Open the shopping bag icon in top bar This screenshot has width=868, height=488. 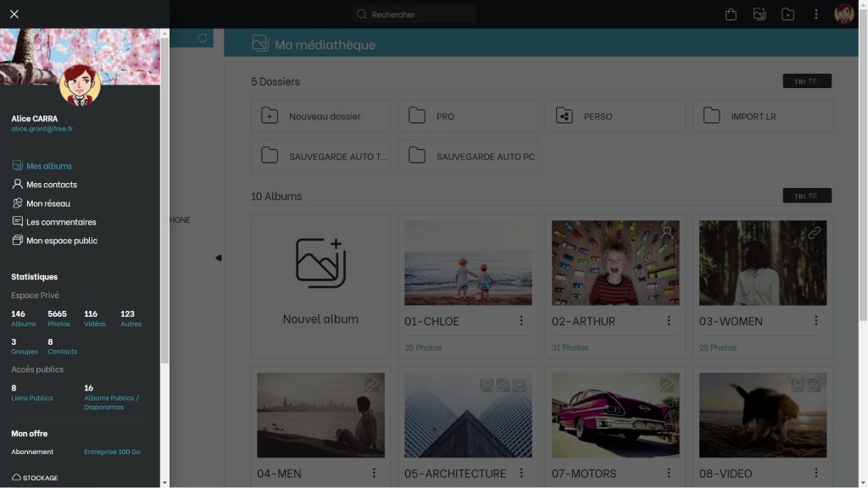click(731, 14)
